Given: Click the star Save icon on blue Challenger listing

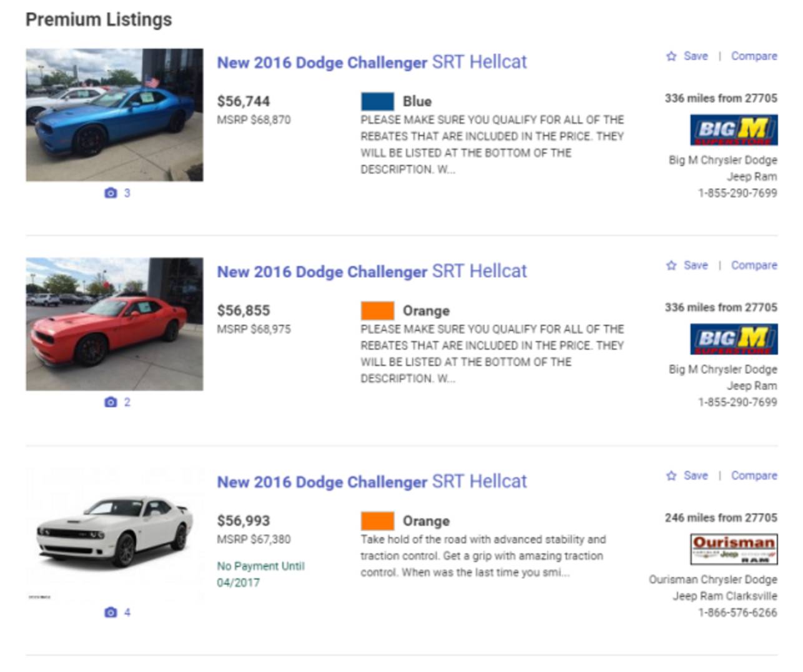Looking at the screenshot, I should (x=671, y=56).
